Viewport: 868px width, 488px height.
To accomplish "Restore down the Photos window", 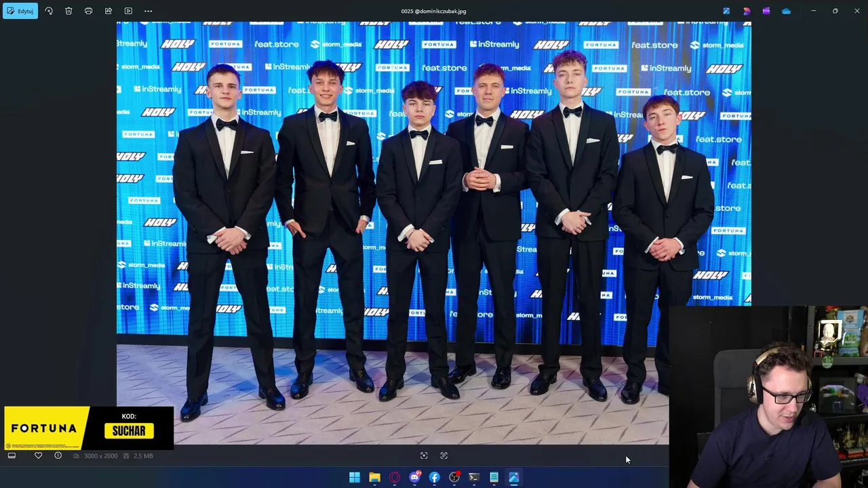I will click(835, 11).
